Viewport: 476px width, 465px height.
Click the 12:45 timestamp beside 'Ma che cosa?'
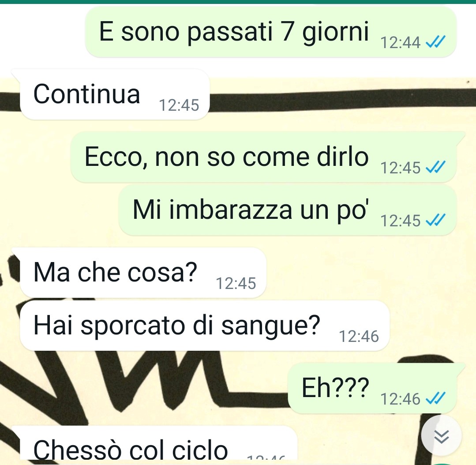pyautogui.click(x=236, y=284)
